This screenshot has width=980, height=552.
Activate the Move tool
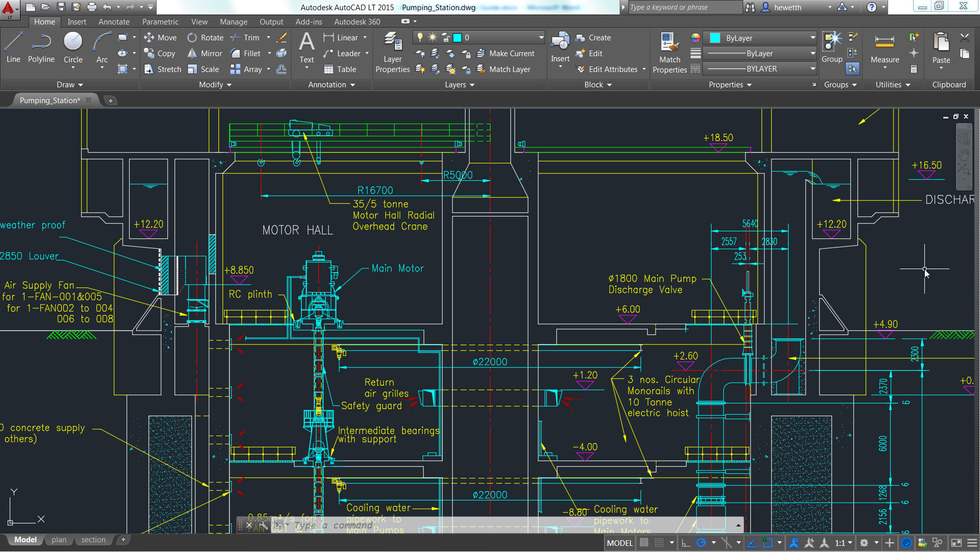[x=160, y=37]
